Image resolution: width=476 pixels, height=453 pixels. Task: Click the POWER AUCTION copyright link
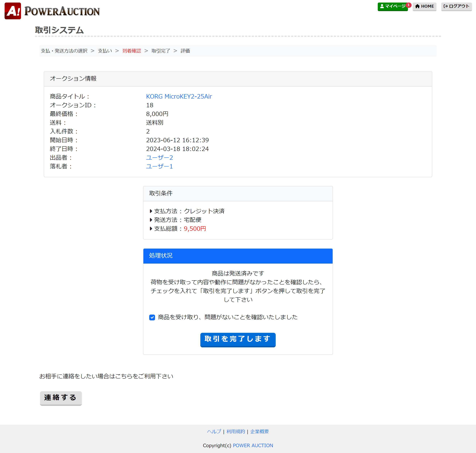pyautogui.click(x=253, y=446)
